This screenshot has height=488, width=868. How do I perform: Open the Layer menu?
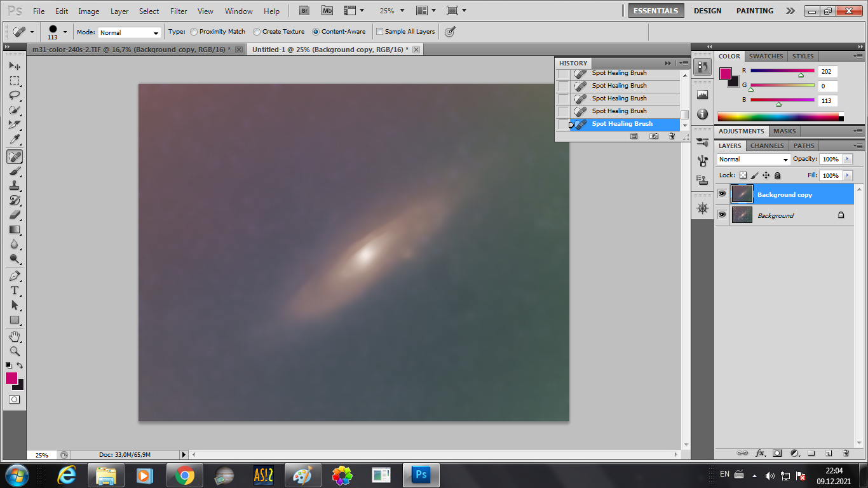tap(119, 11)
